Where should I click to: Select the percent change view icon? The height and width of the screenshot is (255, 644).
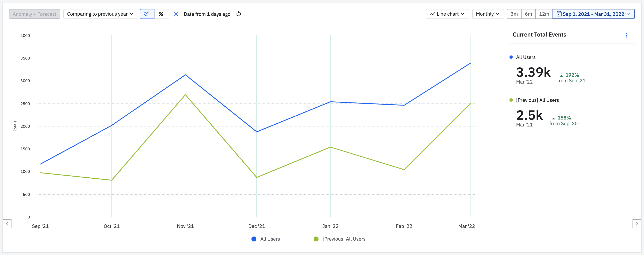[161, 14]
